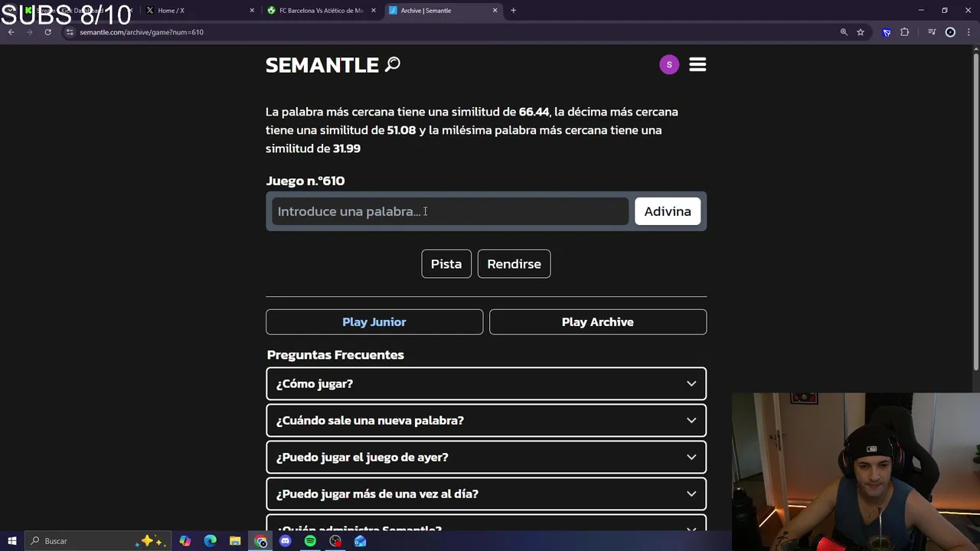Open a new browser tab

[513, 11]
